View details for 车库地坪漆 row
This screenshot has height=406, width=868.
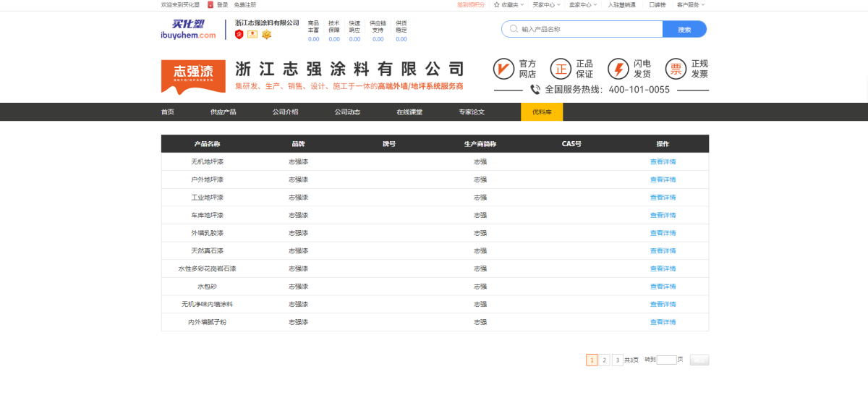[663, 215]
